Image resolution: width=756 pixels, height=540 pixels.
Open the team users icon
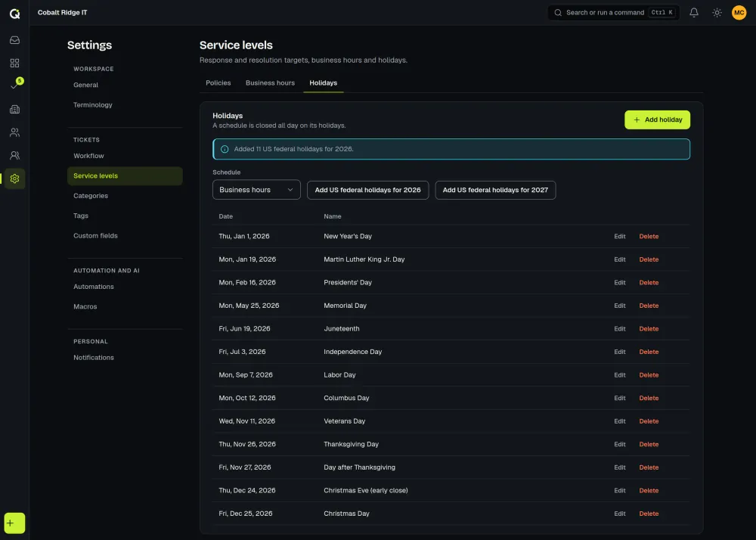point(14,155)
